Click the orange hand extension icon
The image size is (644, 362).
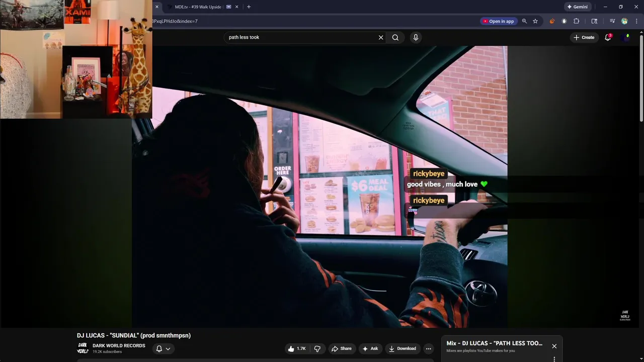552,21
